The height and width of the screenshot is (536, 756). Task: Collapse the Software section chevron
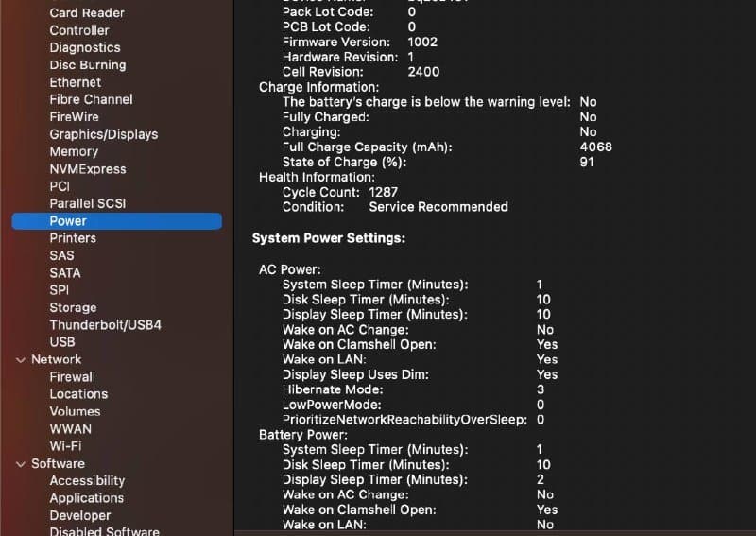(21, 464)
